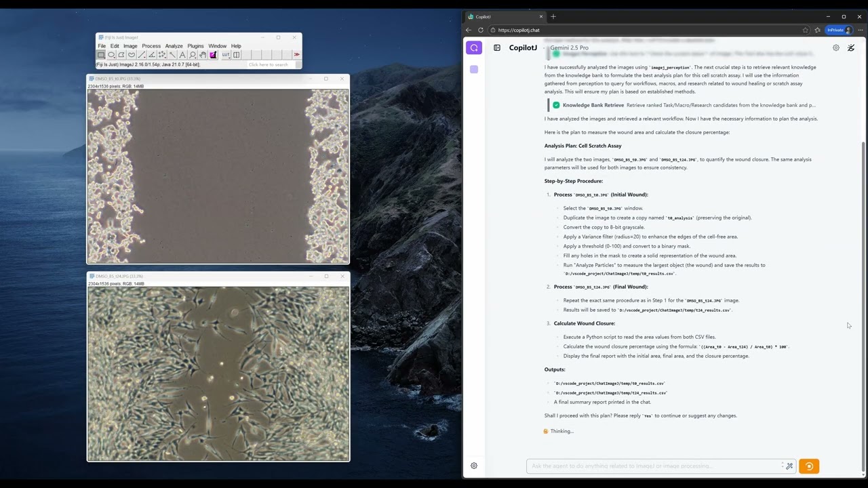Viewport: 868px width, 488px height.
Task: Click inside the DMSO_B5_t24.JPG image window
Action: point(218,373)
